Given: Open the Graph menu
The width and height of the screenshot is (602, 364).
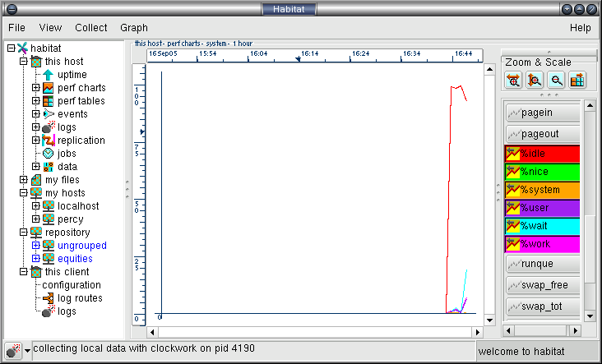Looking at the screenshot, I should 134,28.
